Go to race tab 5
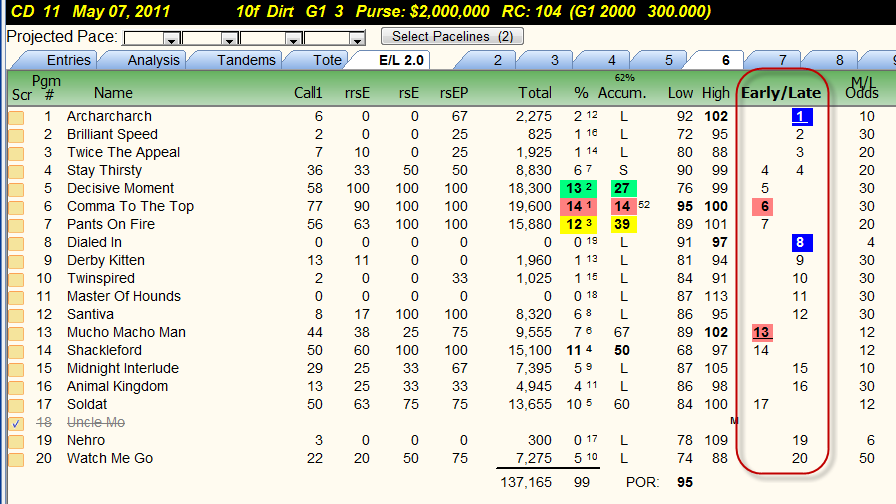Screen dimensions: 896x504 tap(669, 60)
